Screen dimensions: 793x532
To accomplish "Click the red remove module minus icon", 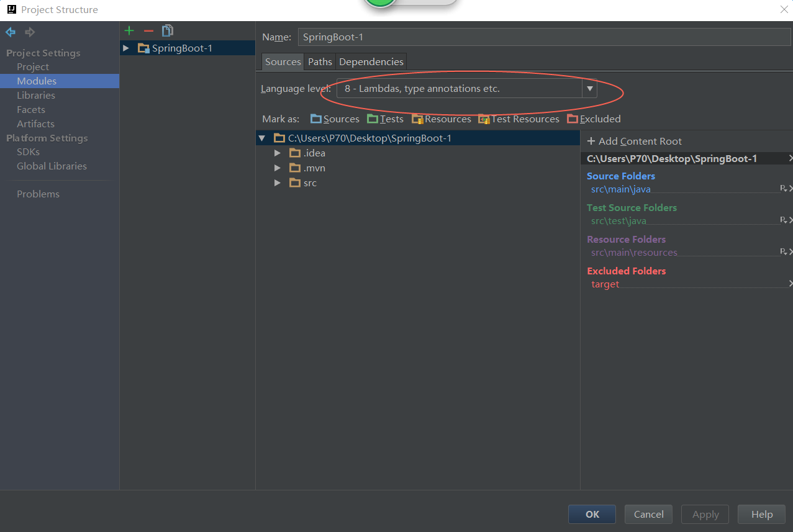I will [148, 30].
